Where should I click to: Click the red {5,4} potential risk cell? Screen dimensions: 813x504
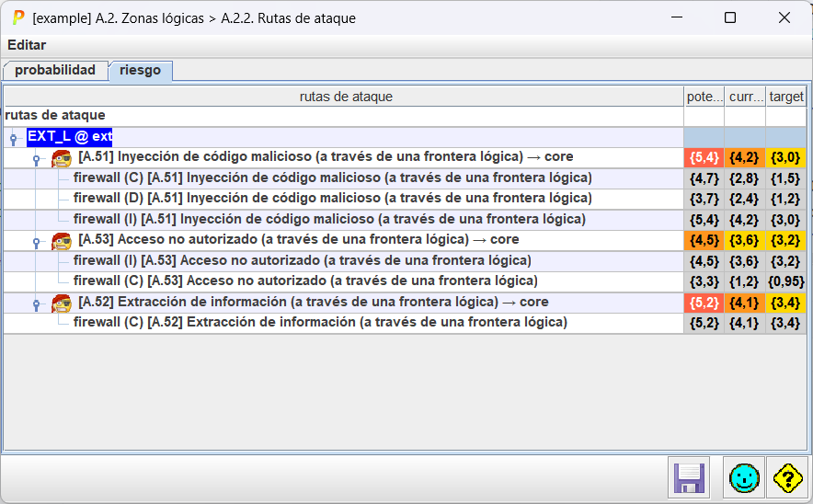pyautogui.click(x=704, y=157)
